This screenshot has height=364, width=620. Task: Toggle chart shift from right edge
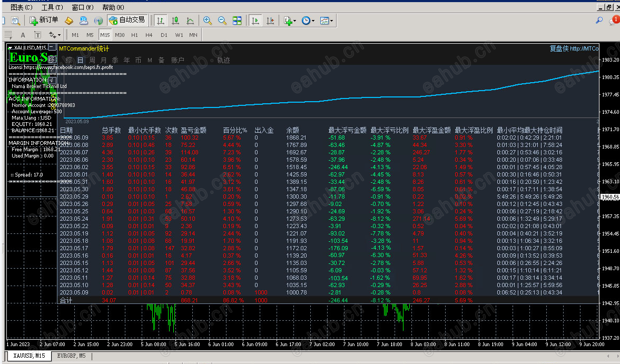tap(270, 21)
